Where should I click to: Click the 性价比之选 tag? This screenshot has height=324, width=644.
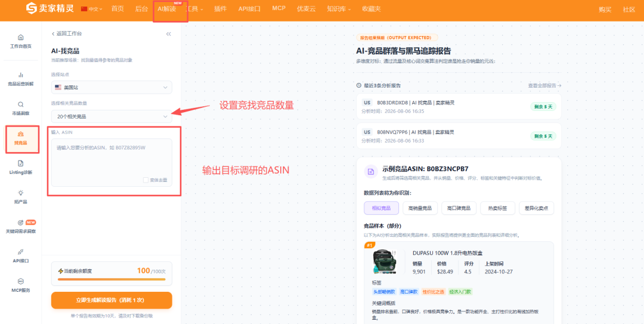click(x=434, y=292)
